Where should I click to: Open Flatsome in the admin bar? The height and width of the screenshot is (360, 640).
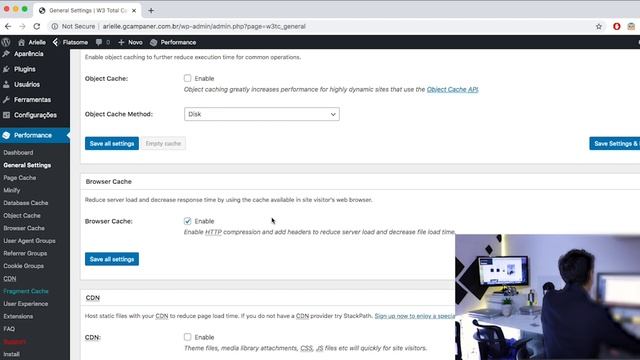70,42
